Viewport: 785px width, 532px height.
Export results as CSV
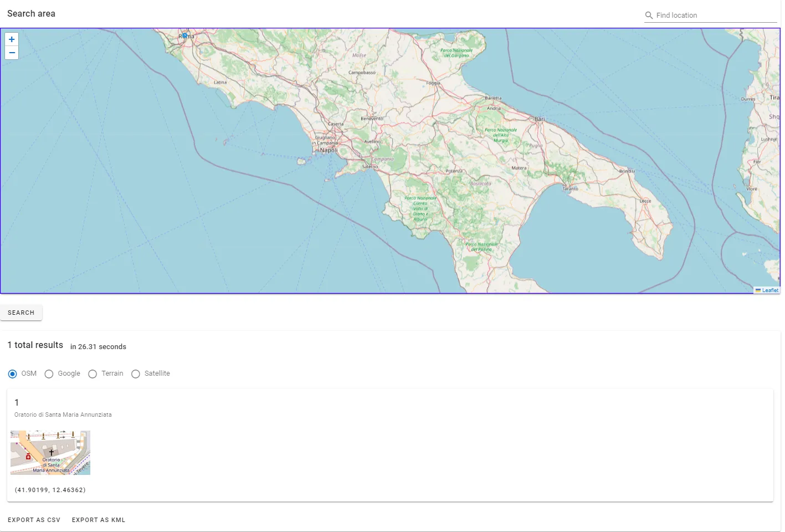34,520
